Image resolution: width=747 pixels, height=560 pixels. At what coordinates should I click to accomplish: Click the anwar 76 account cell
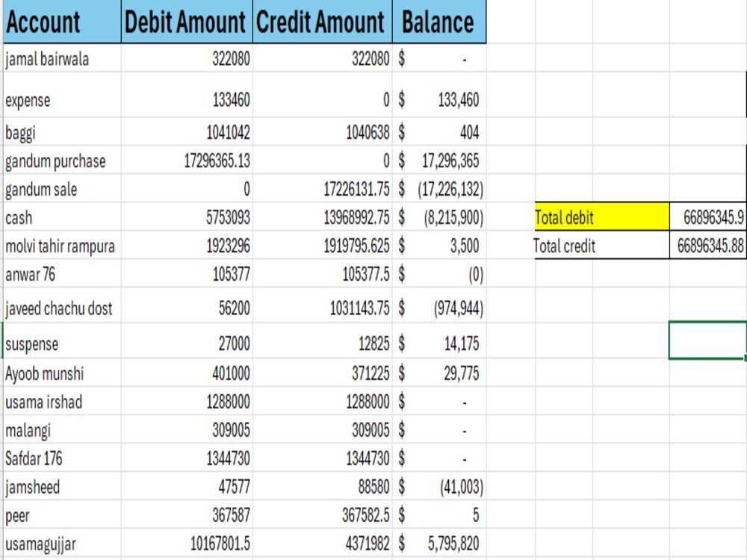pyautogui.click(x=62, y=273)
